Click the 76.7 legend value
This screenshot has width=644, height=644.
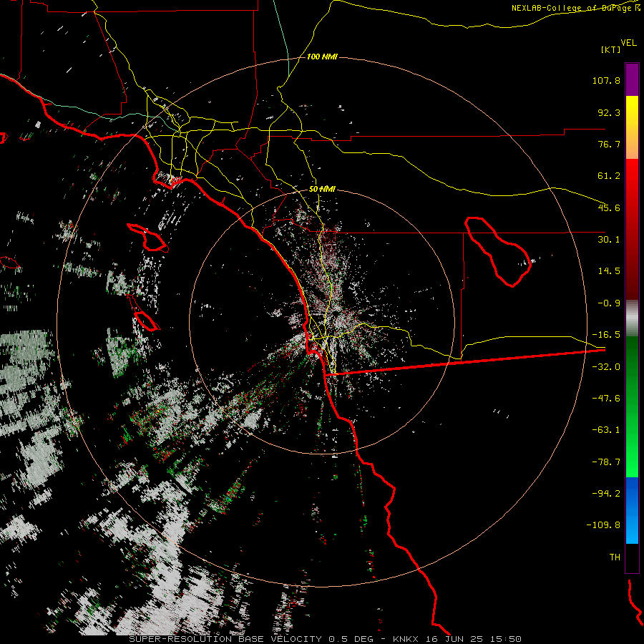tap(609, 144)
